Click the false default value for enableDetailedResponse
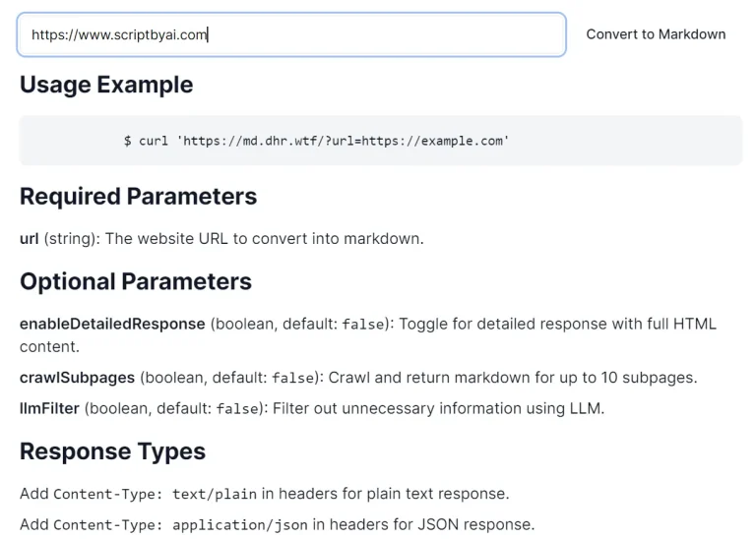The image size is (756, 539). [361, 325]
